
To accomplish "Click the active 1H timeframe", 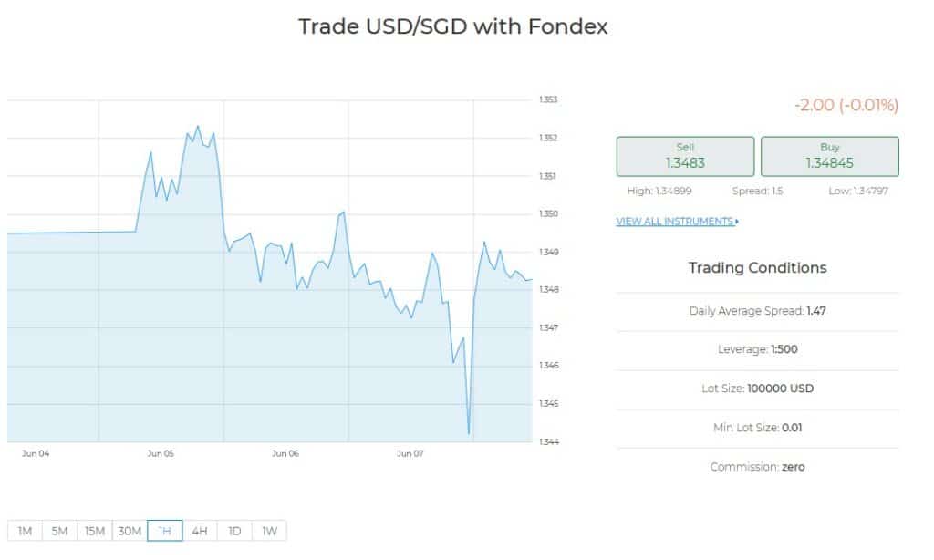I will (165, 531).
